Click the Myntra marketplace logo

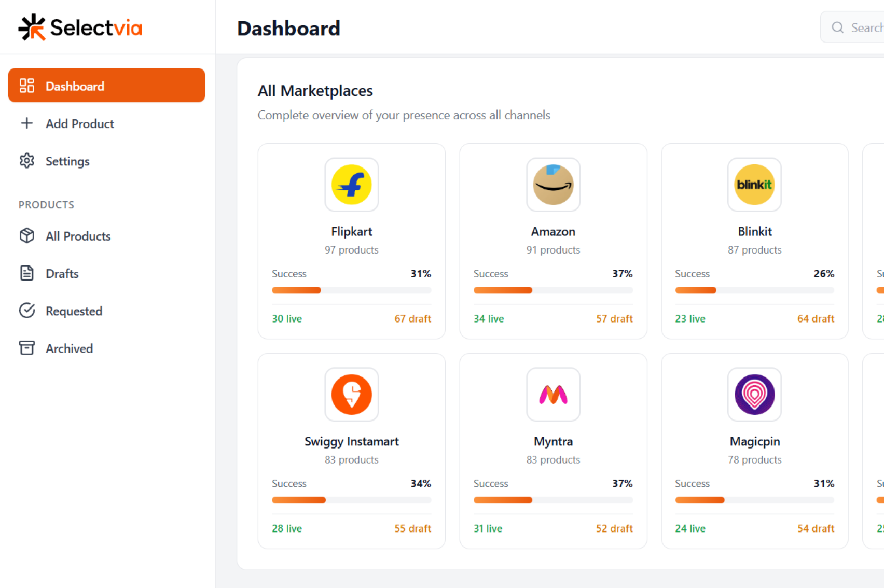pyautogui.click(x=553, y=395)
